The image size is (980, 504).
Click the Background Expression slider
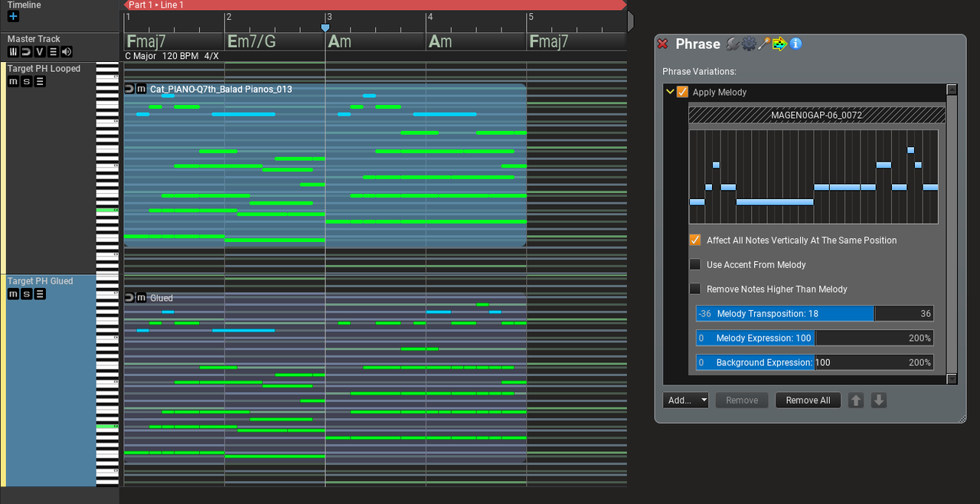coord(815,362)
